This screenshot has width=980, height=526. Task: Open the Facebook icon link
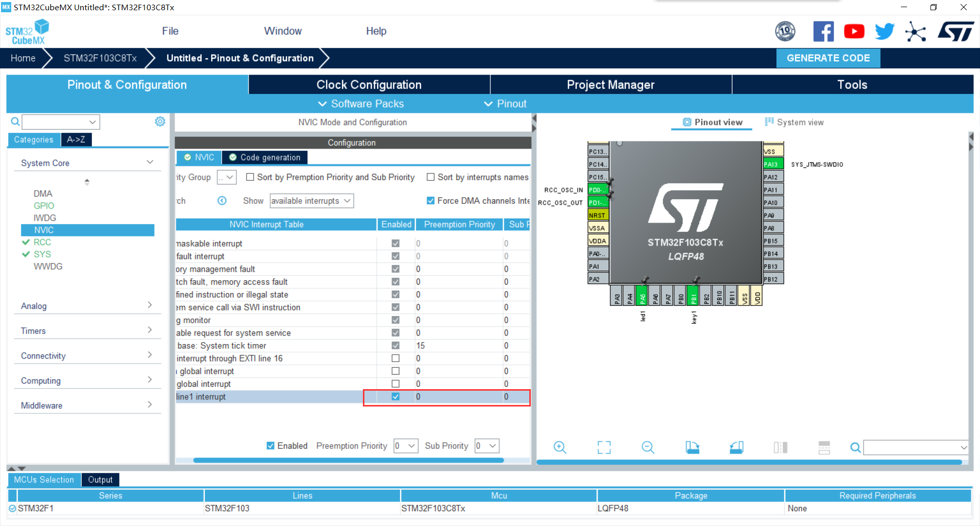click(x=823, y=32)
